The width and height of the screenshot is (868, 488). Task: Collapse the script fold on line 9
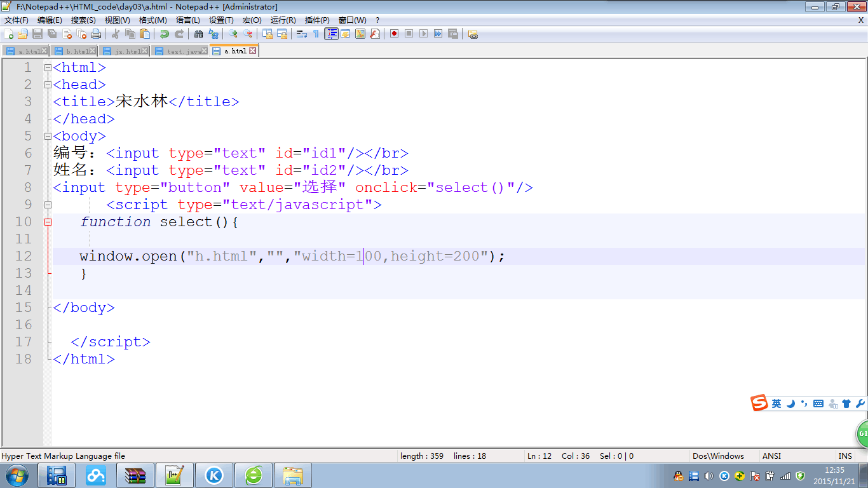point(48,205)
